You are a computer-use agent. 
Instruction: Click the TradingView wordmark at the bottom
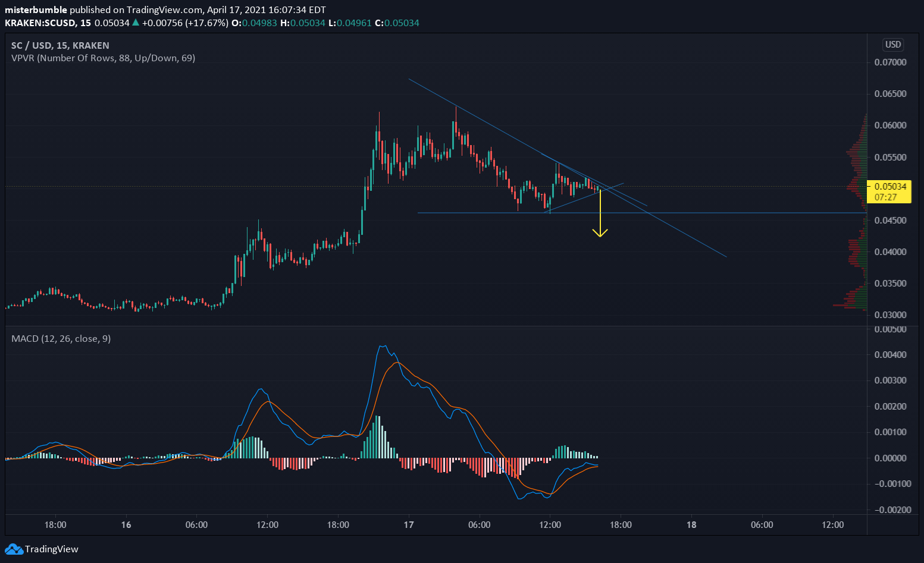pos(51,549)
